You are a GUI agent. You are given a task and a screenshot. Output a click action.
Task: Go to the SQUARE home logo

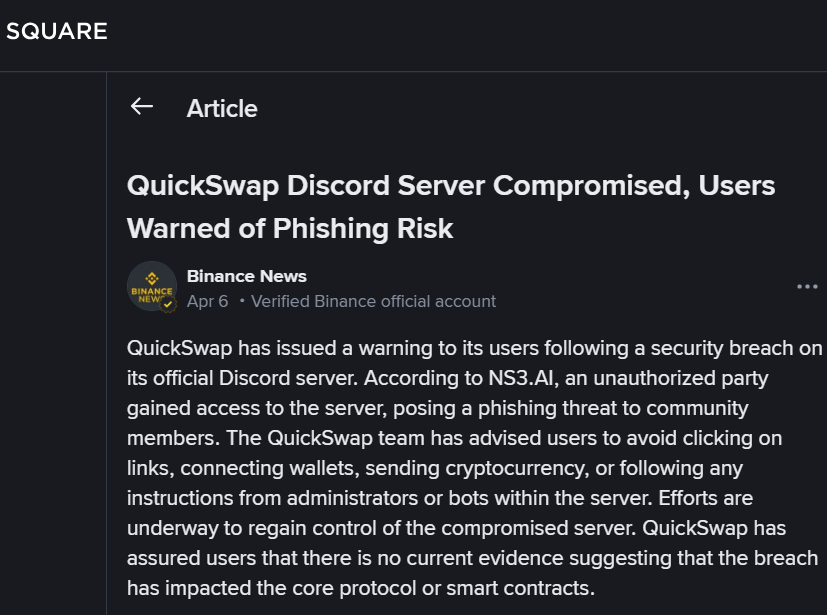coord(56,31)
